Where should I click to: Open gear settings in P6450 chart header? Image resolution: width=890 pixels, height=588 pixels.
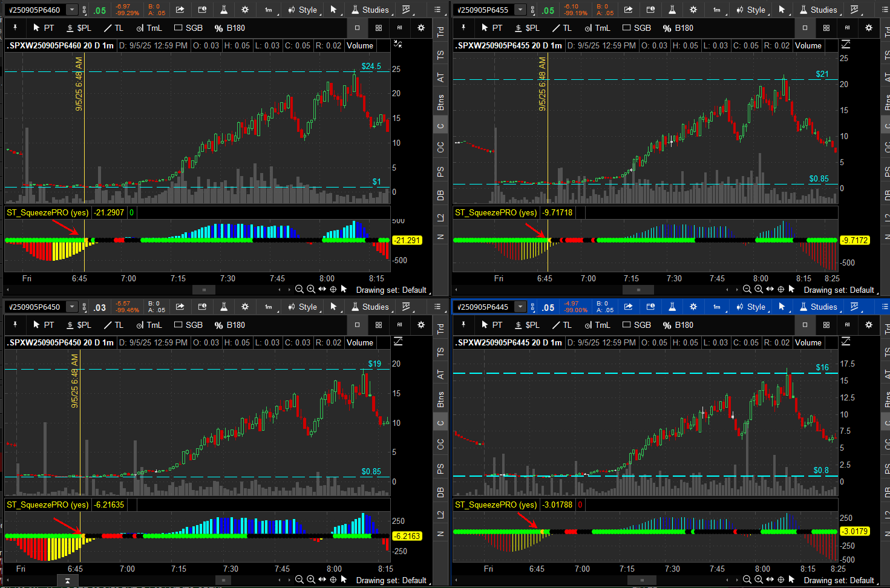coord(244,307)
